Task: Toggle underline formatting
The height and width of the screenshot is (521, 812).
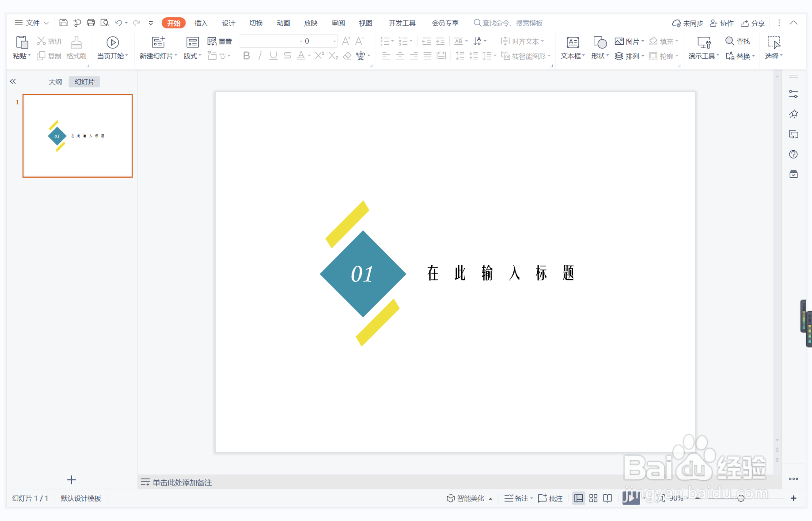Action: 273,56
